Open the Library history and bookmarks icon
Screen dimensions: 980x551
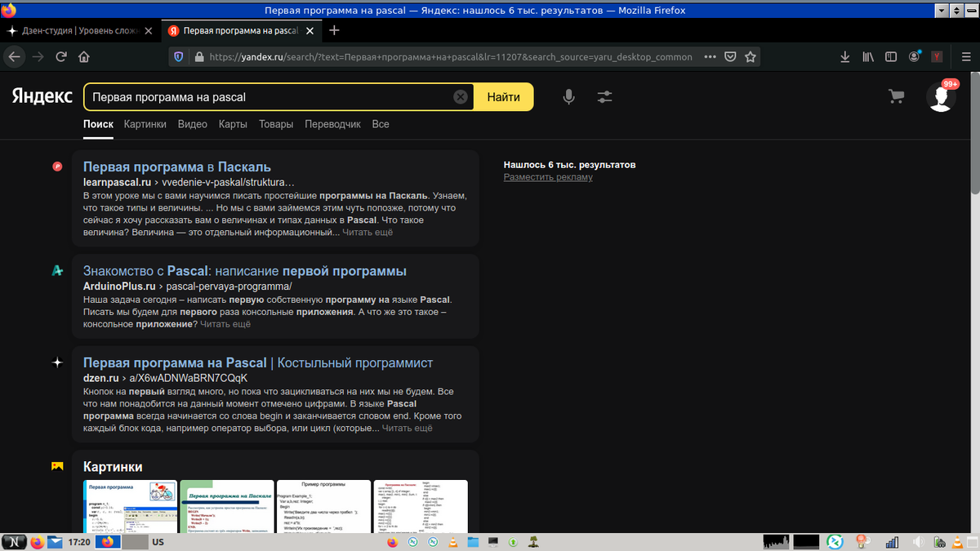click(x=868, y=57)
